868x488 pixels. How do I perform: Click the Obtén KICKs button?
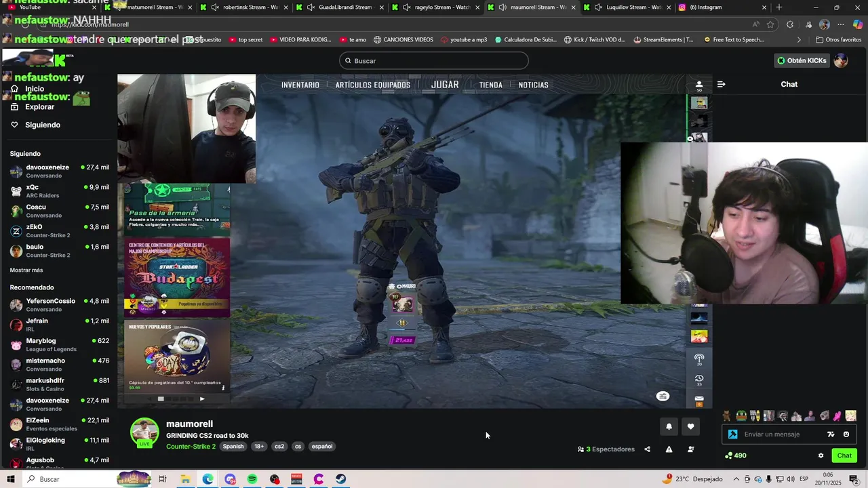coord(802,61)
